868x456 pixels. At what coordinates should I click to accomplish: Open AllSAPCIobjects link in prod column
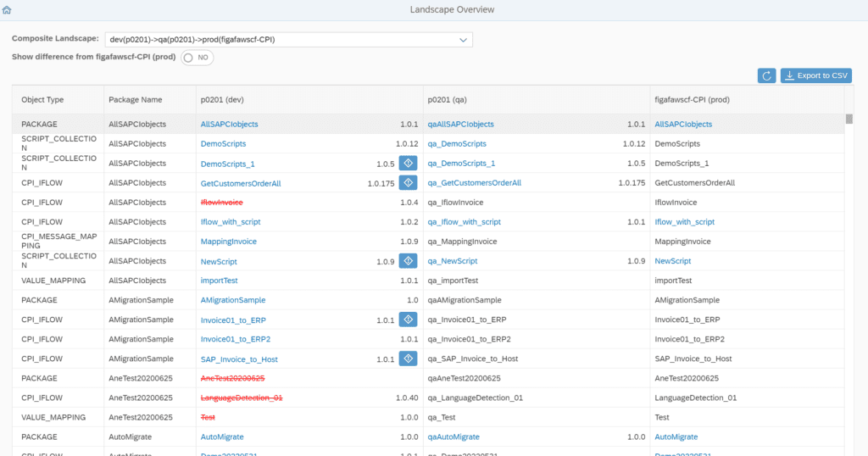click(x=683, y=124)
